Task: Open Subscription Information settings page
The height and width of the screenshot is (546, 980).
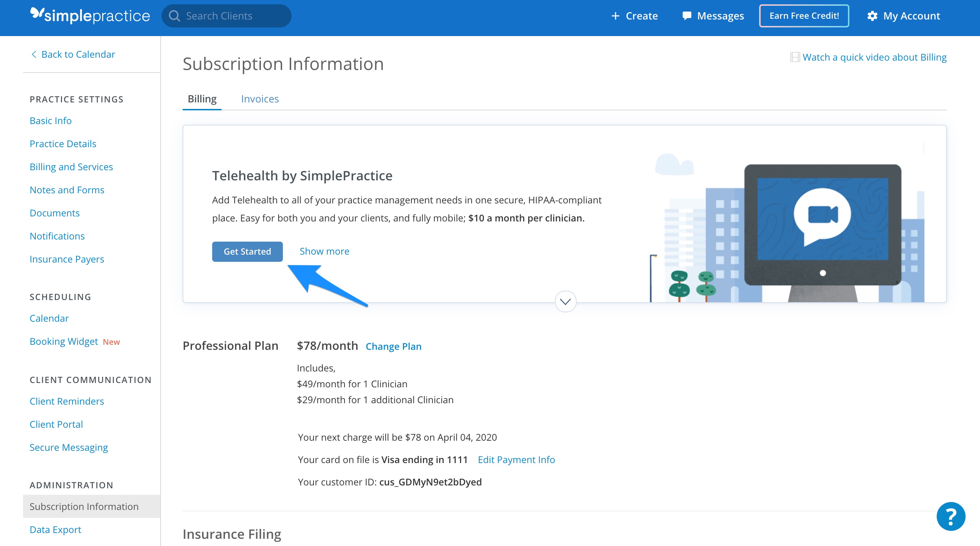Action: [x=83, y=506]
